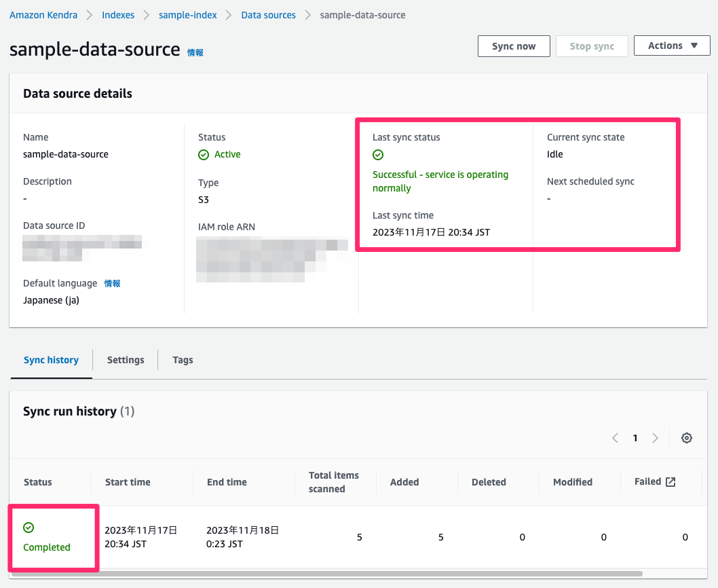Open the table preferences gear icon
The width and height of the screenshot is (718, 588).
tap(686, 438)
